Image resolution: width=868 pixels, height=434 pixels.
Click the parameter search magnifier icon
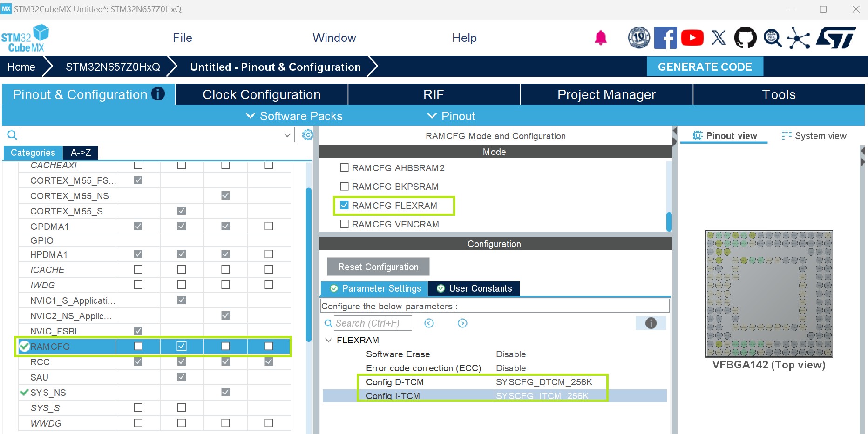(328, 323)
